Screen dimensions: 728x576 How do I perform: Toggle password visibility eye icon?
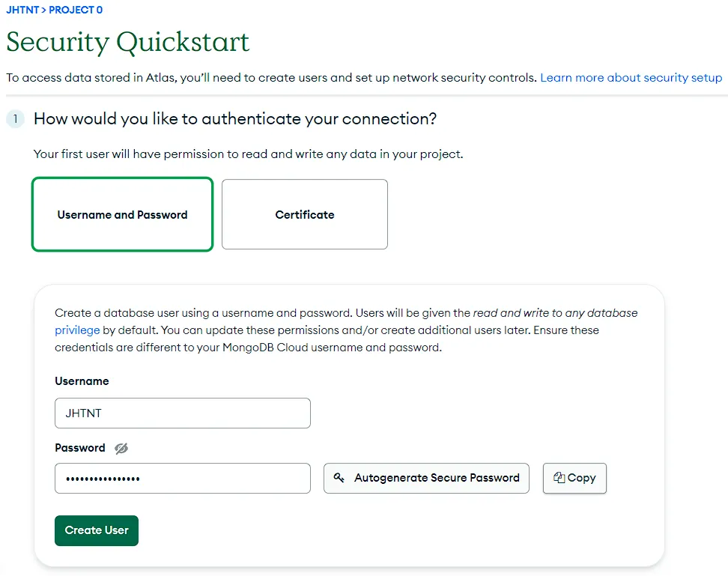point(121,448)
